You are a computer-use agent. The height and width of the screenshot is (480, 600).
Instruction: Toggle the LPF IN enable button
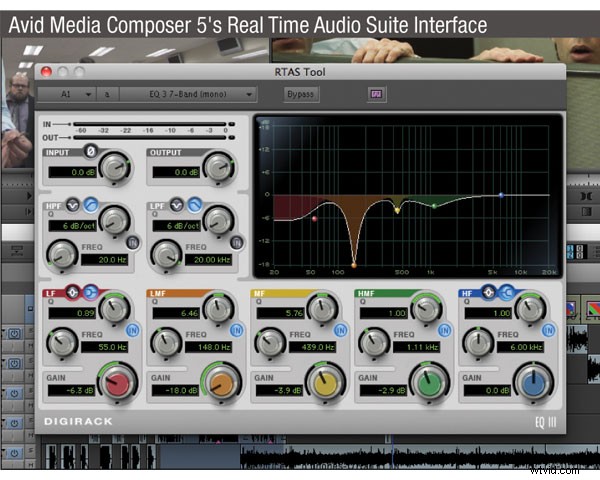tap(237, 242)
